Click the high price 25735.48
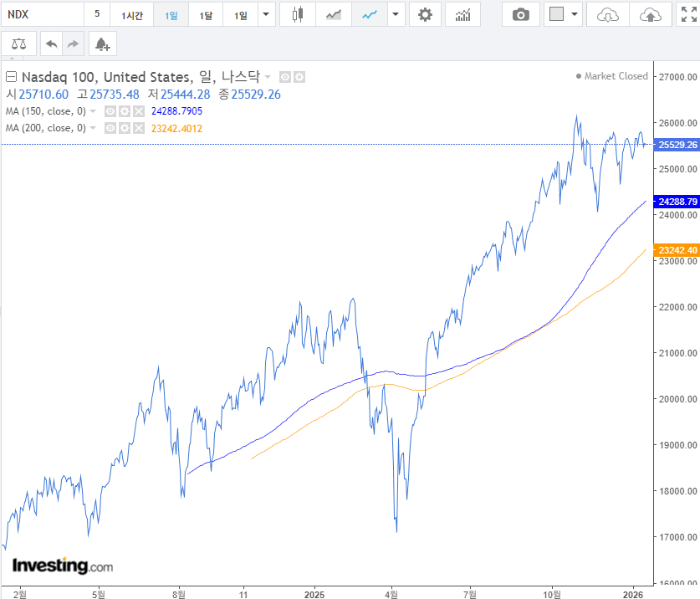The width and height of the screenshot is (700, 599). tap(115, 95)
